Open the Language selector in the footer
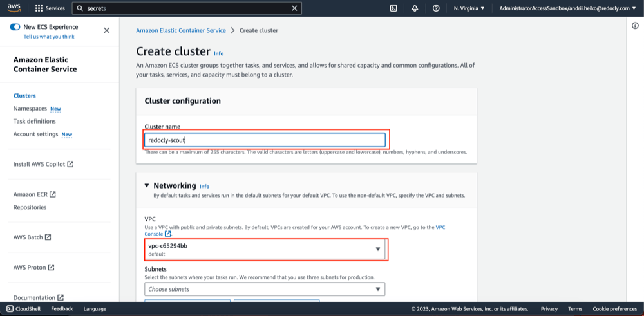644x316 pixels. pos(95,309)
